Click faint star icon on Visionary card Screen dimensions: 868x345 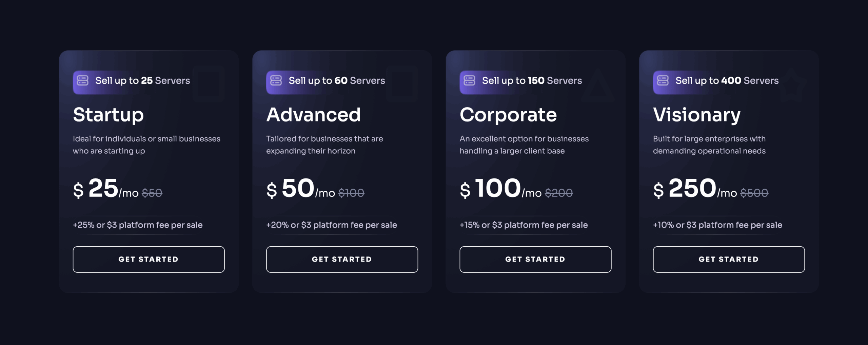click(x=791, y=85)
